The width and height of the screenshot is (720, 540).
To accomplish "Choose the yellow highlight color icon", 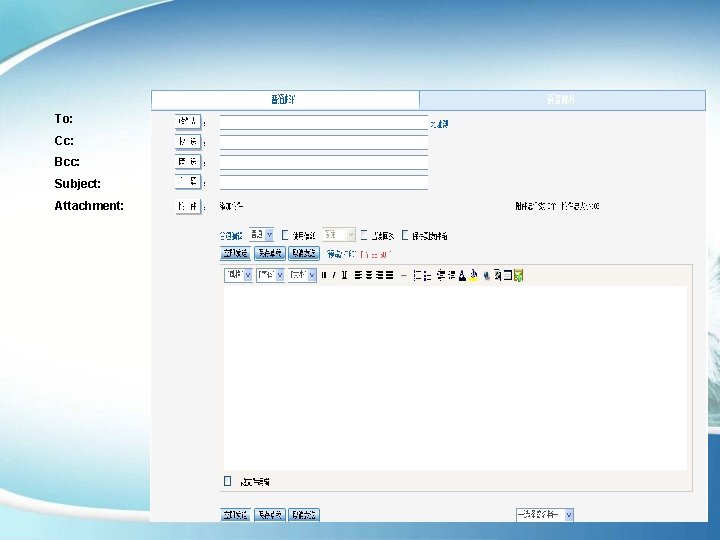I will [473, 276].
